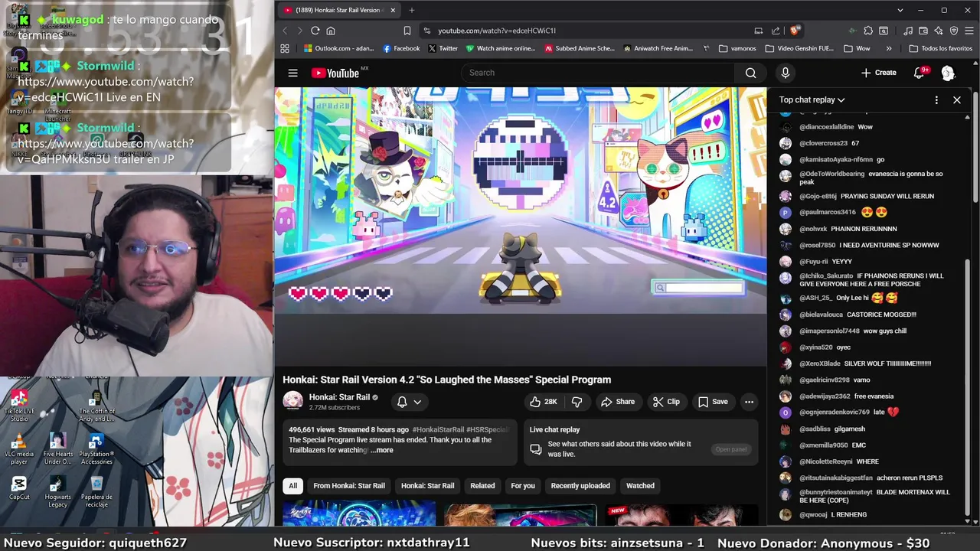Open the browser share page icon
Viewport: 980px width, 551px height.
[x=776, y=31]
